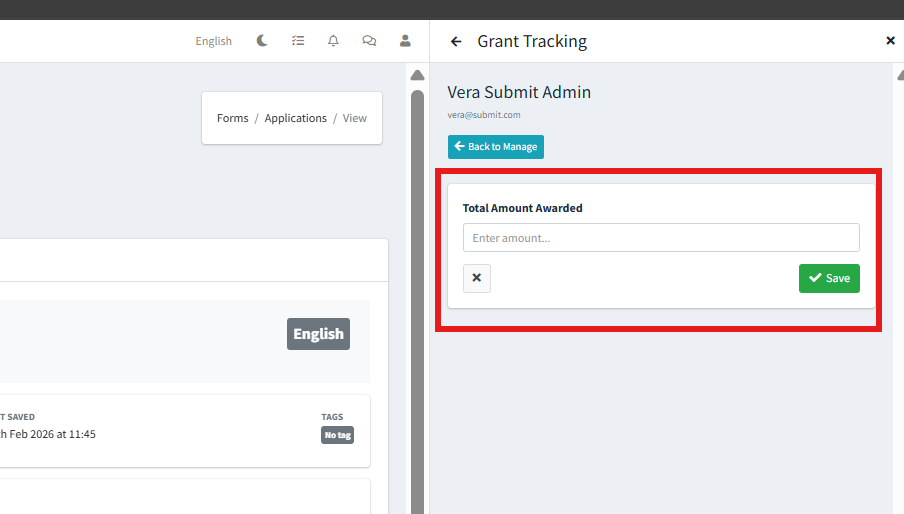Select the View breadcrumb item

(x=355, y=118)
